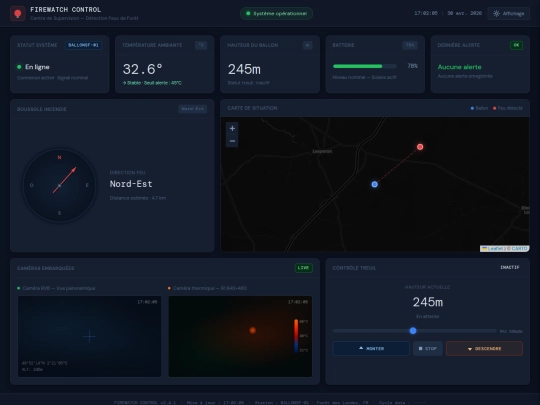Click the Aucune alerte text
This screenshot has width=540, height=405.
tap(459, 67)
